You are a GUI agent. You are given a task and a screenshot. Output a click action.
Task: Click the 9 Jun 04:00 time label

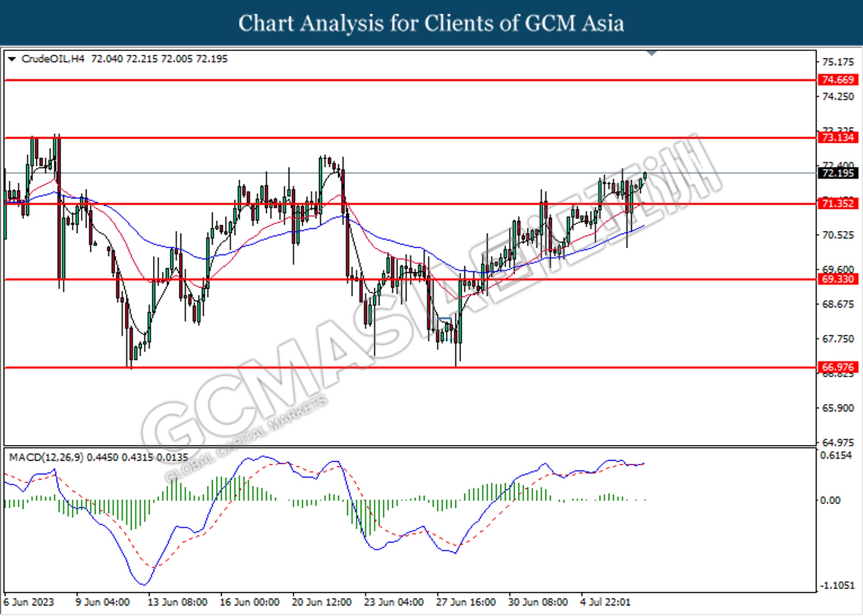[x=103, y=602]
